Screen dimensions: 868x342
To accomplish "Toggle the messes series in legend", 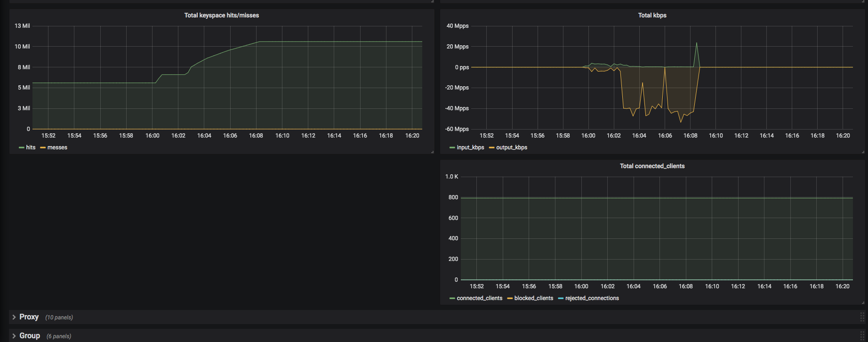I will click(x=57, y=147).
